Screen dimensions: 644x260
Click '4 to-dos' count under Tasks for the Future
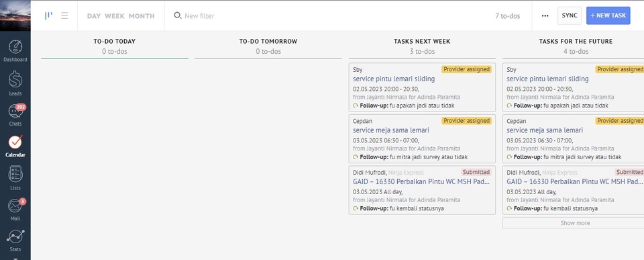[x=576, y=52]
